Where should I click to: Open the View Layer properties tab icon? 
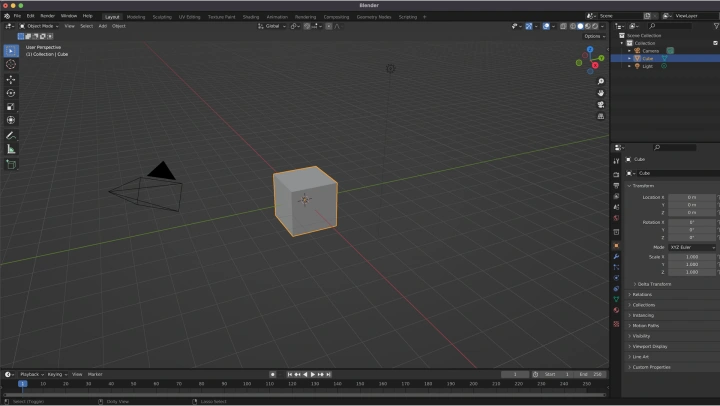click(616, 196)
